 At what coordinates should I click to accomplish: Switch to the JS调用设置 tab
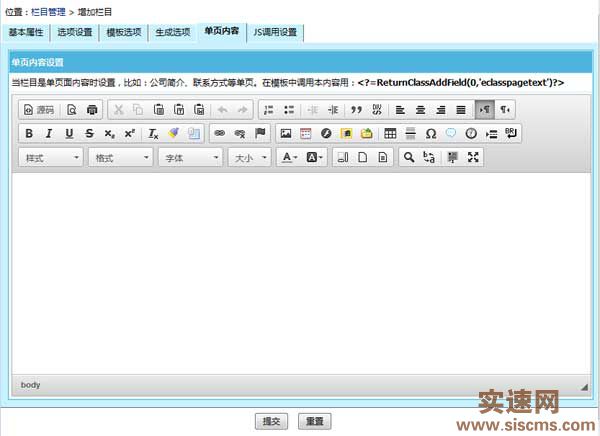tap(275, 32)
